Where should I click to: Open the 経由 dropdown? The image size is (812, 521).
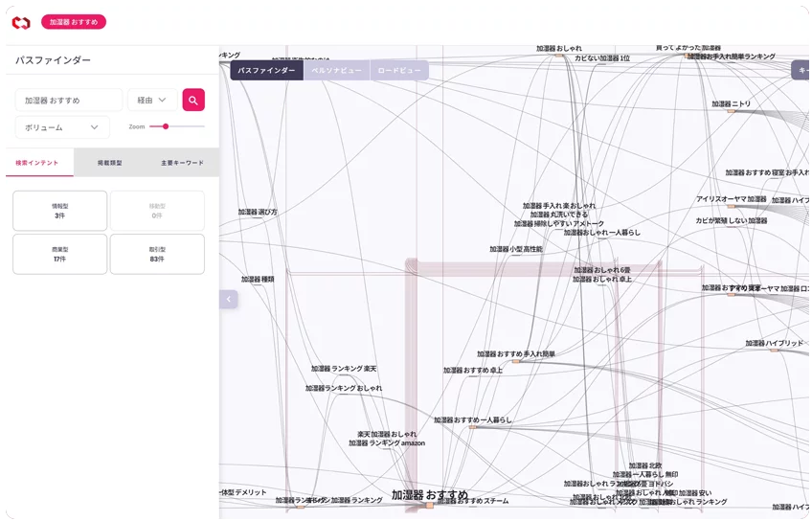[x=152, y=100]
